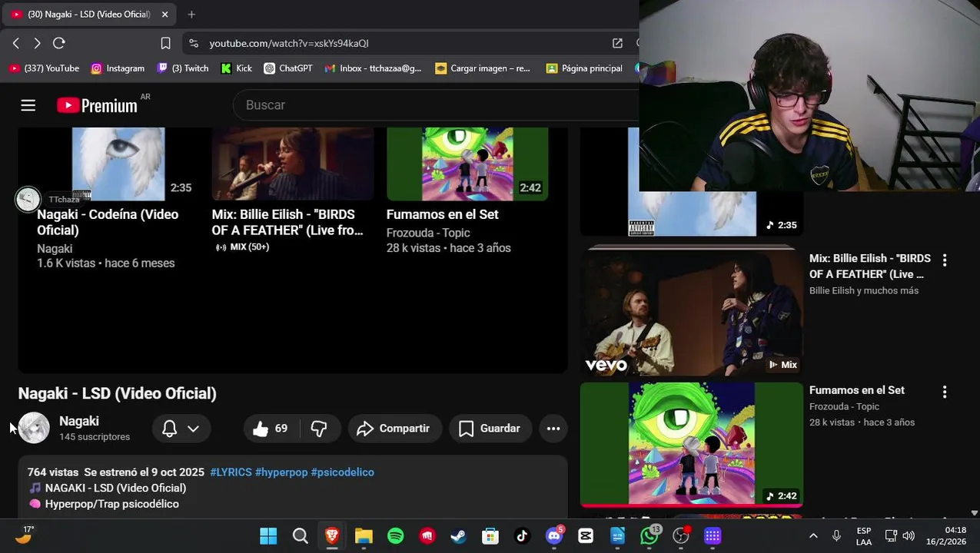Open the ChatGPT bookmark

pyautogui.click(x=288, y=68)
